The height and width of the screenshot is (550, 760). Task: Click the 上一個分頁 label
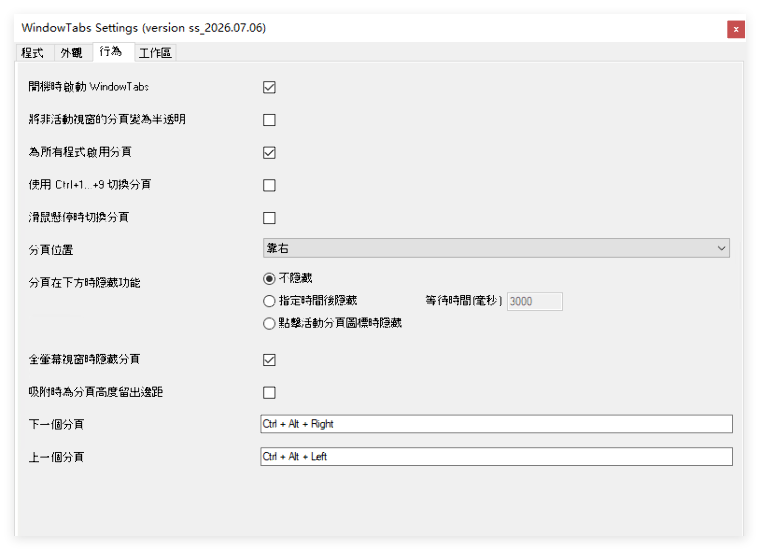click(x=56, y=457)
